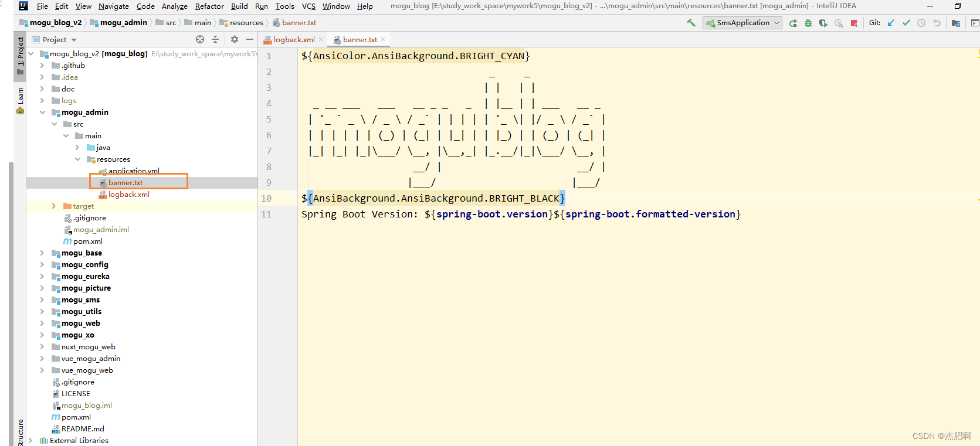Expand the .github folder
Viewport: 980px width, 446px height.
(x=42, y=65)
